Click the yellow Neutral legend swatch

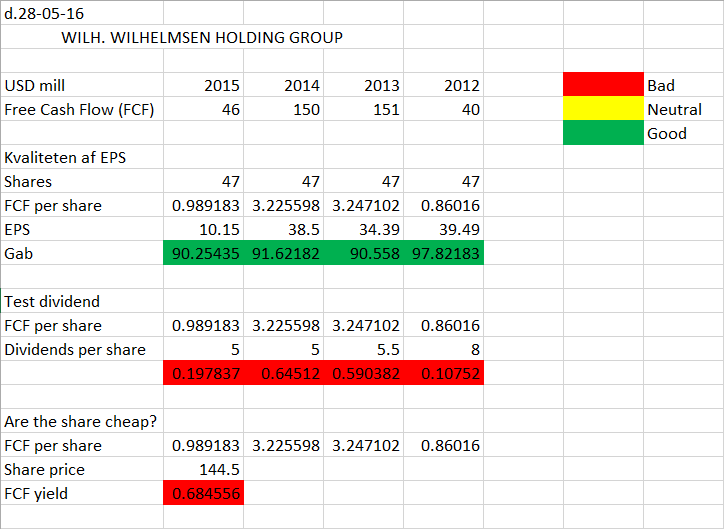click(603, 108)
